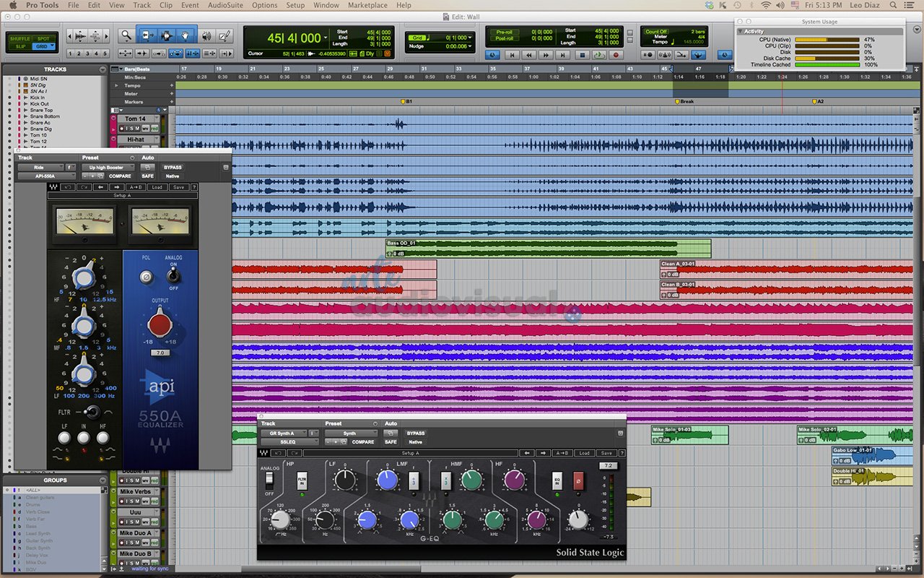Image resolution: width=924 pixels, height=578 pixels.
Task: Open the 'Up high Booster' preset dropdown
Action: point(108,168)
